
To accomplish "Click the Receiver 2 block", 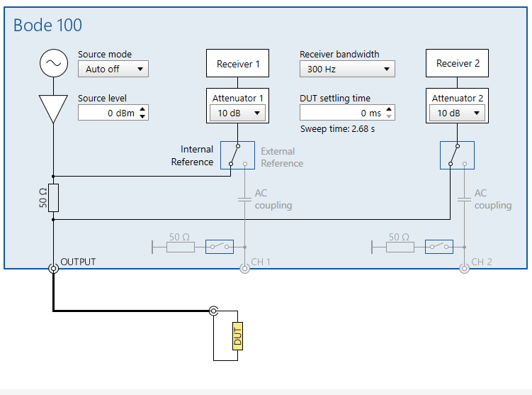I will click(x=457, y=63).
